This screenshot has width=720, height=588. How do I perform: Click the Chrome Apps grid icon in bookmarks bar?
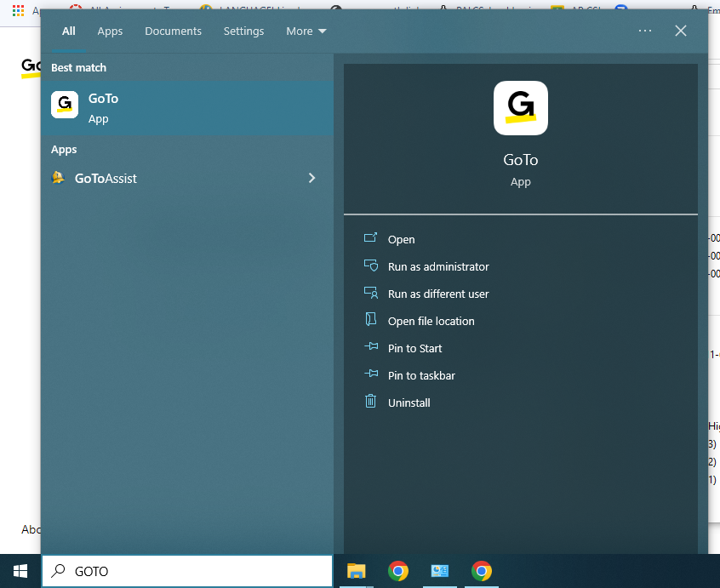click(19, 11)
